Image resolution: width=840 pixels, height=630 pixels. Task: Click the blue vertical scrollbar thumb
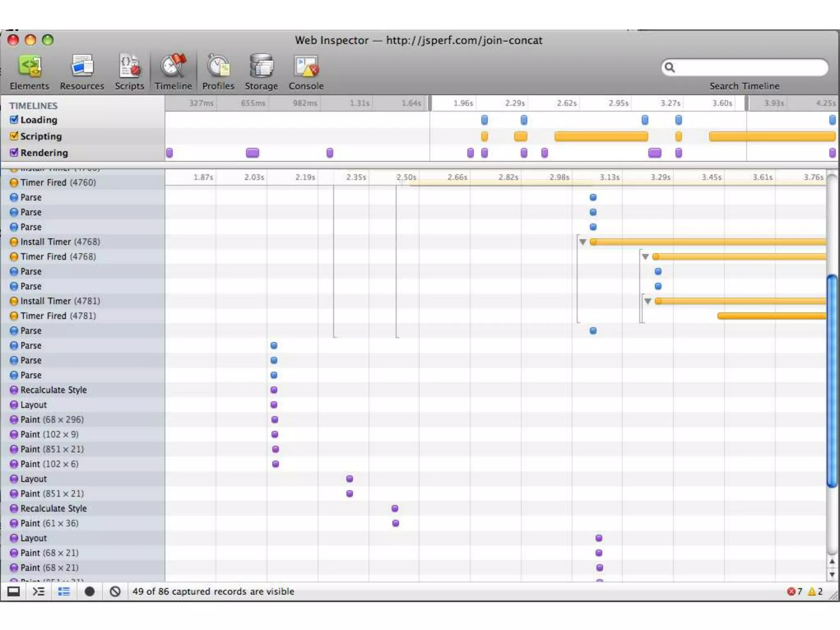(832, 381)
